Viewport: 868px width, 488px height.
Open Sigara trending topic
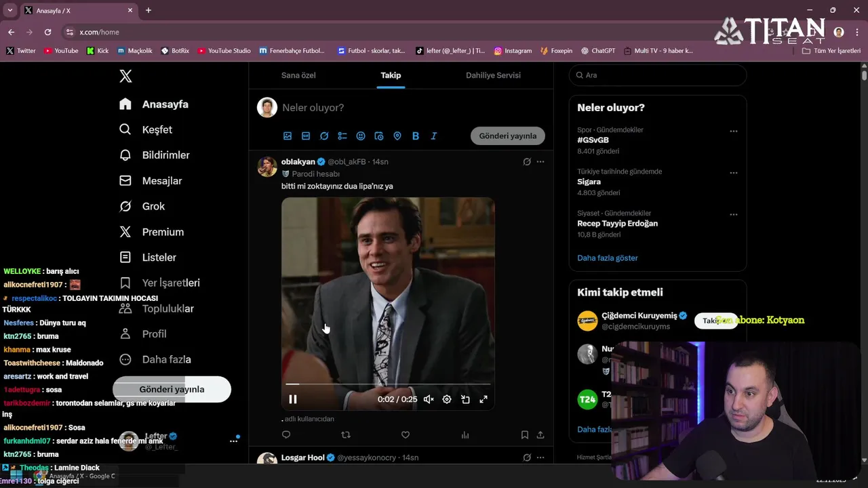point(589,182)
